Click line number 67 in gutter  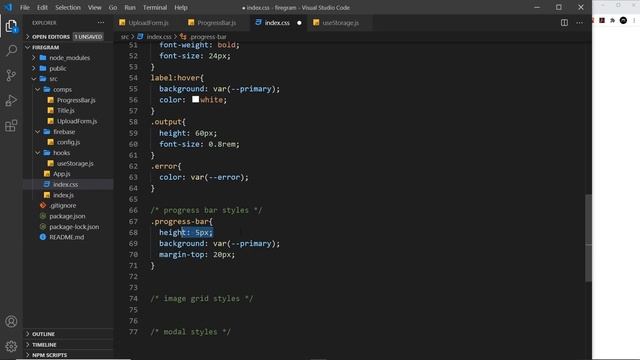point(133,221)
